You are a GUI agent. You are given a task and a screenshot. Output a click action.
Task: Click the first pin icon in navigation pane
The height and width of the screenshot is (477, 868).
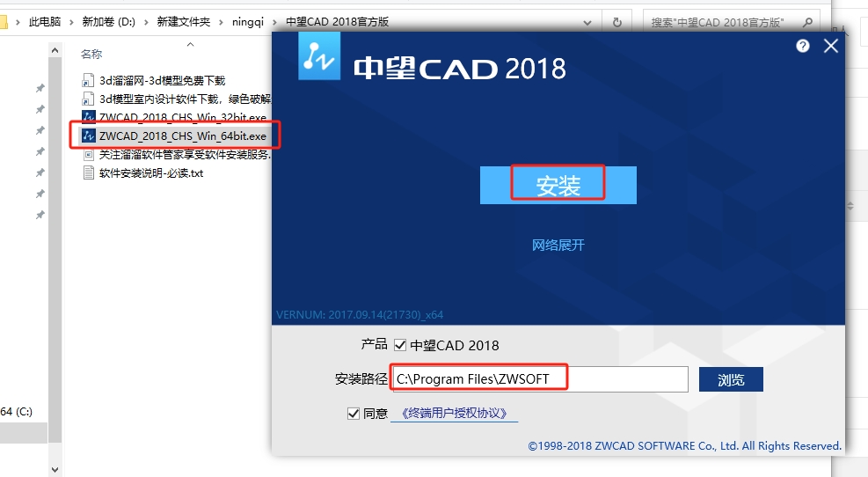pos(40,88)
